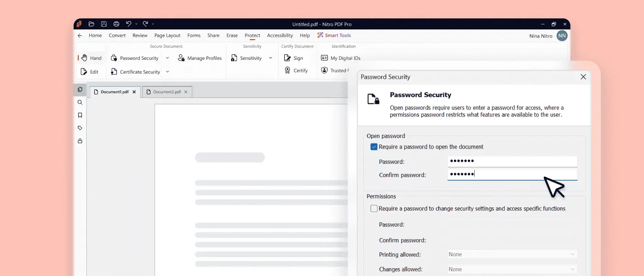Open the Bookmarks panel in sidebar

tap(80, 115)
